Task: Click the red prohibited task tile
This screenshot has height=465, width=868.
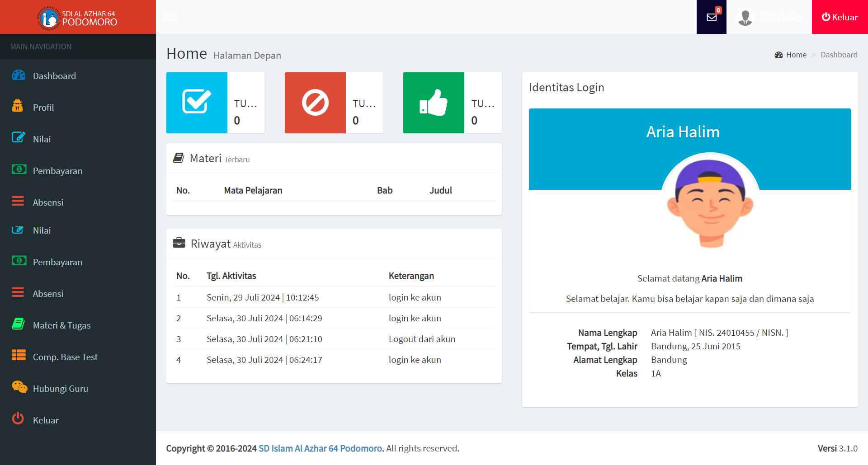Action: tap(315, 103)
